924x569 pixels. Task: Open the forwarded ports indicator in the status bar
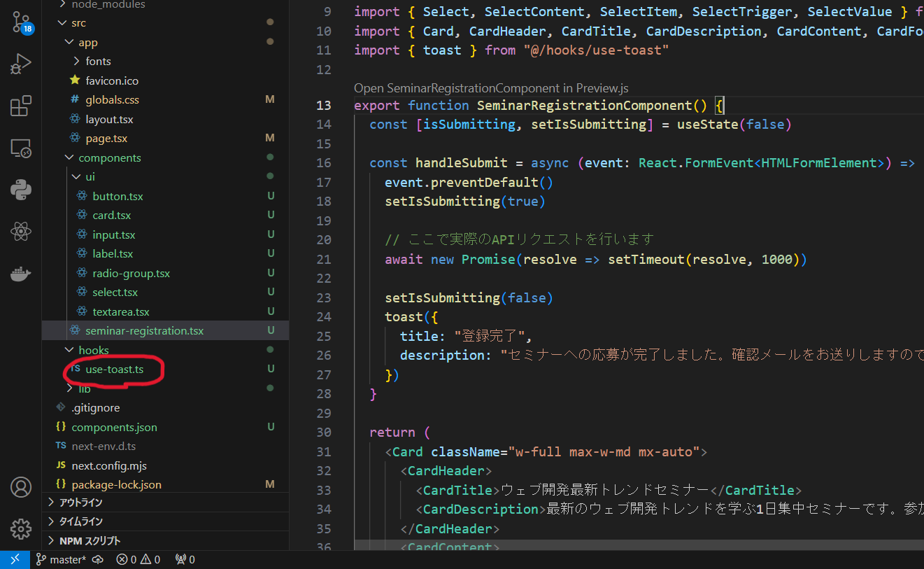coord(185,560)
